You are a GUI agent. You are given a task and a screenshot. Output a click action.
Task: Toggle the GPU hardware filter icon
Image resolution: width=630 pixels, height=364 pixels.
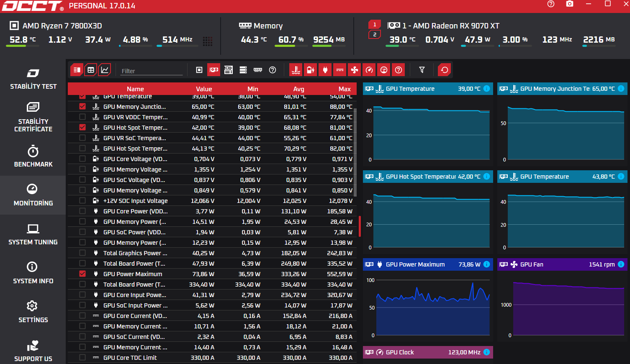tap(214, 70)
